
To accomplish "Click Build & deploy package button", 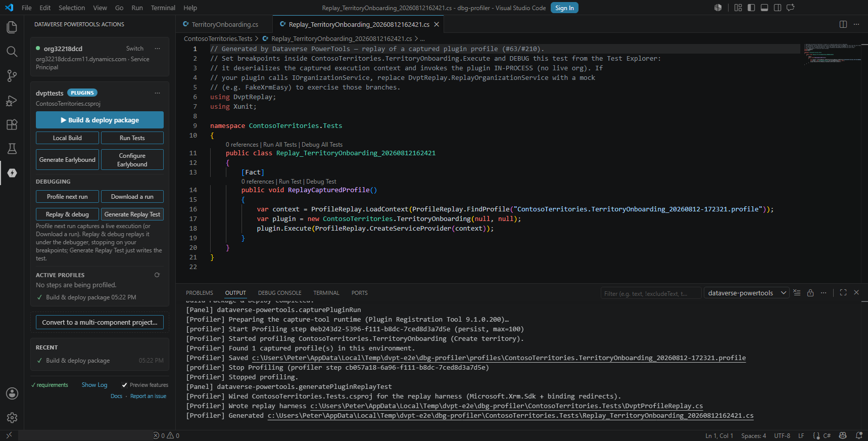I will (100, 120).
